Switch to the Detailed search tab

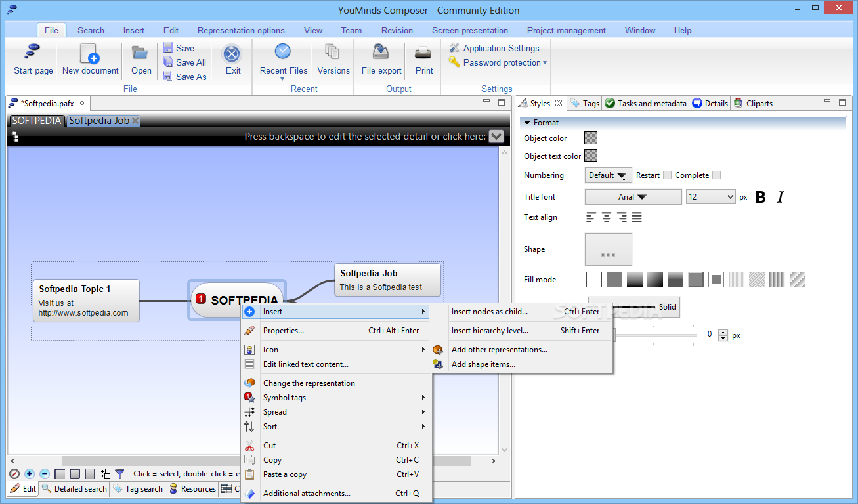[x=74, y=489]
